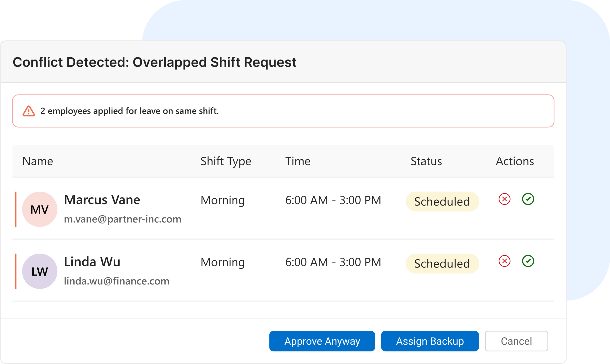This screenshot has height=364, width=610.
Task: Cancel the conflict dialog
Action: pos(516,341)
